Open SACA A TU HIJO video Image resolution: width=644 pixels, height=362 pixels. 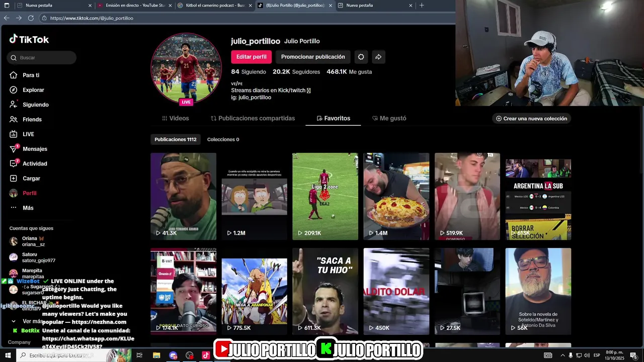(325, 291)
